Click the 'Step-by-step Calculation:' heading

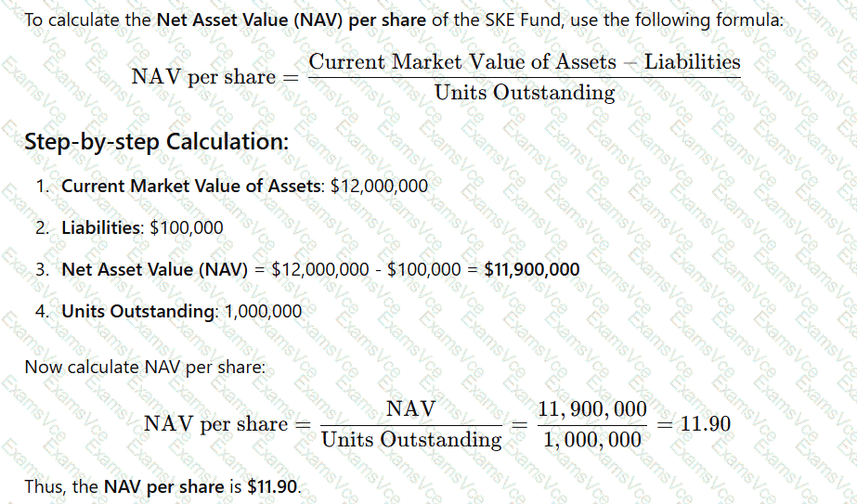pos(156,142)
